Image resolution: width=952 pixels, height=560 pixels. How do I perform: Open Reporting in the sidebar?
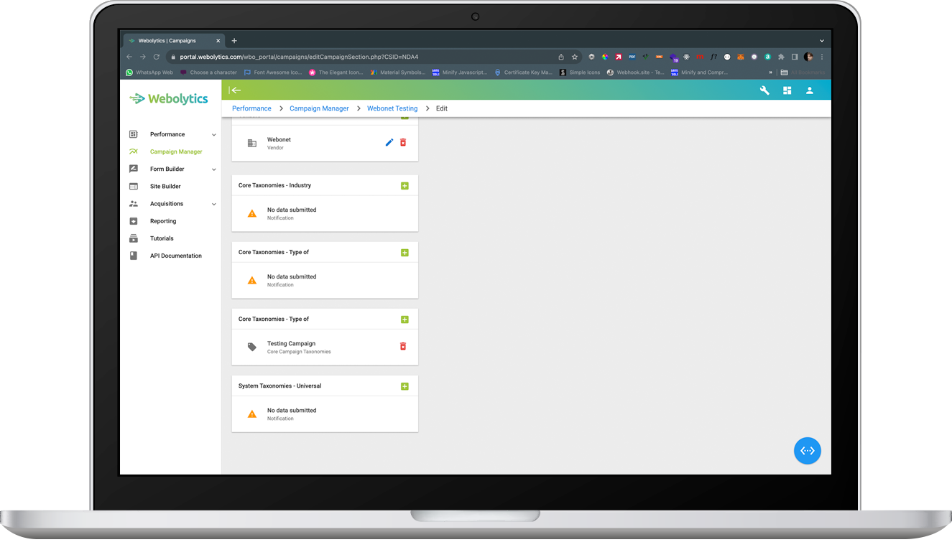point(163,221)
